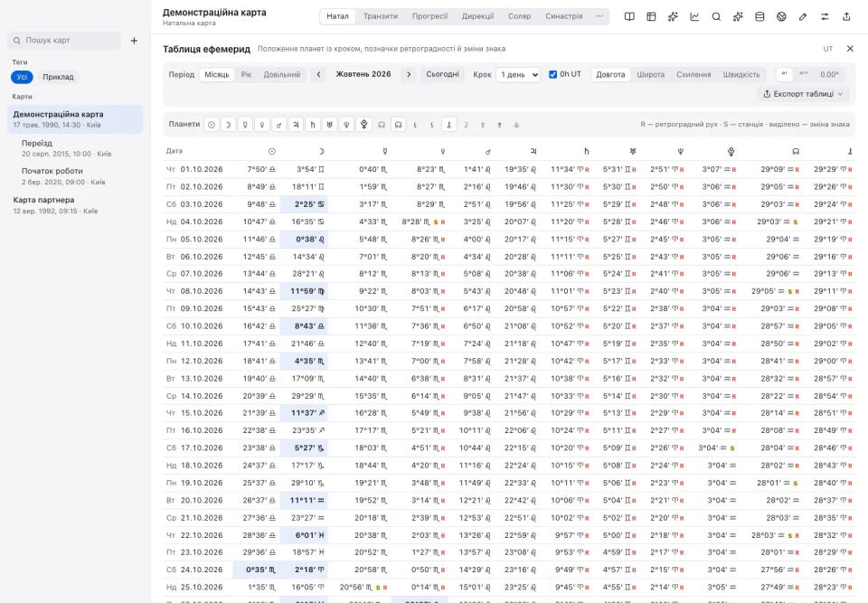The image size is (868, 603).
Task: Toggle the Saturn planet column filter
Action: point(313,125)
